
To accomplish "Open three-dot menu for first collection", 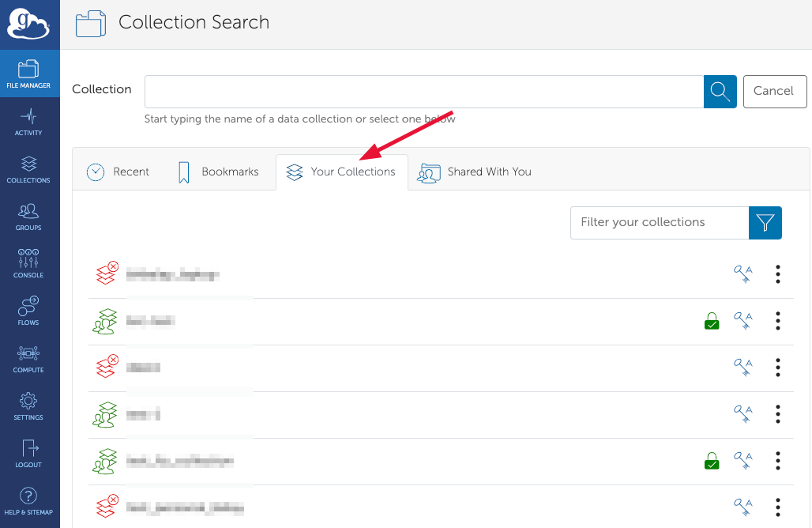I will coord(777,274).
